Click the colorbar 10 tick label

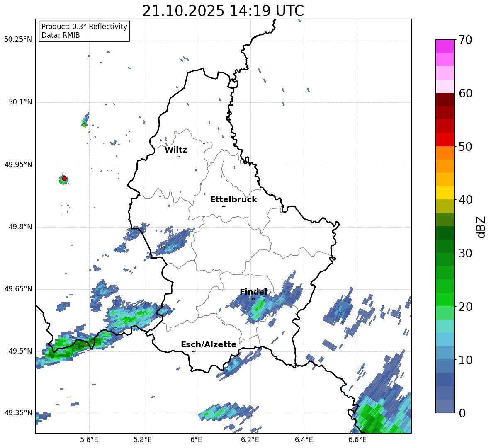point(465,360)
